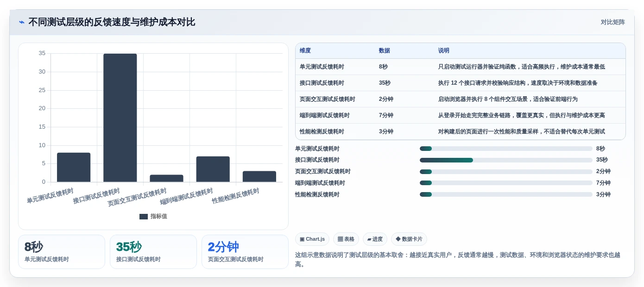644x287 pixels.
Task: Select the 单元测试反馈耗时 bar in chart
Action: tap(74, 167)
